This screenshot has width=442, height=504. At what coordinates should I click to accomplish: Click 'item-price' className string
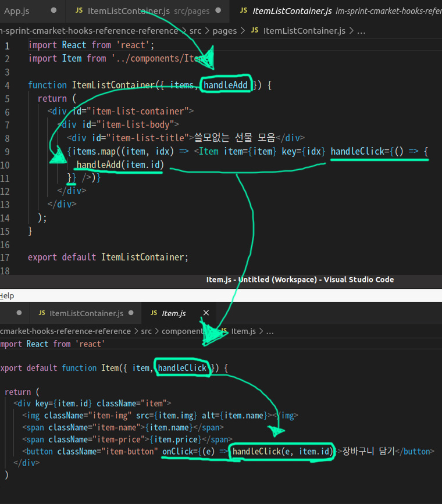coord(117,439)
